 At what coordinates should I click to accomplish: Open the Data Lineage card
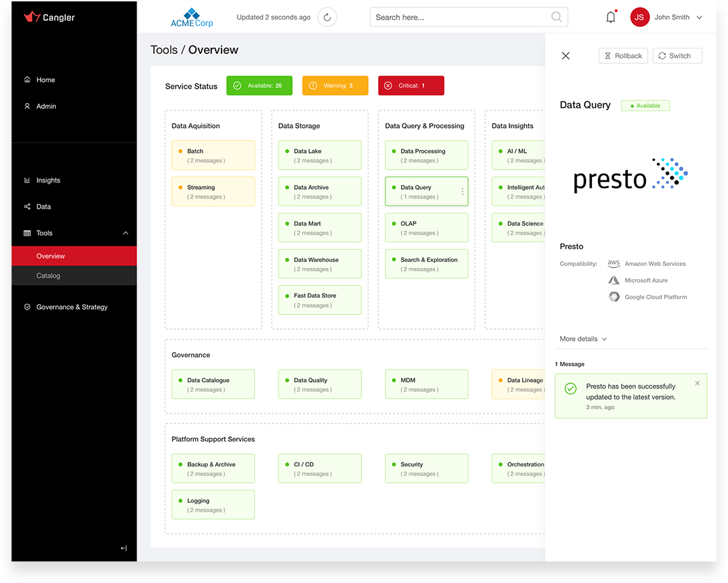[x=519, y=384]
